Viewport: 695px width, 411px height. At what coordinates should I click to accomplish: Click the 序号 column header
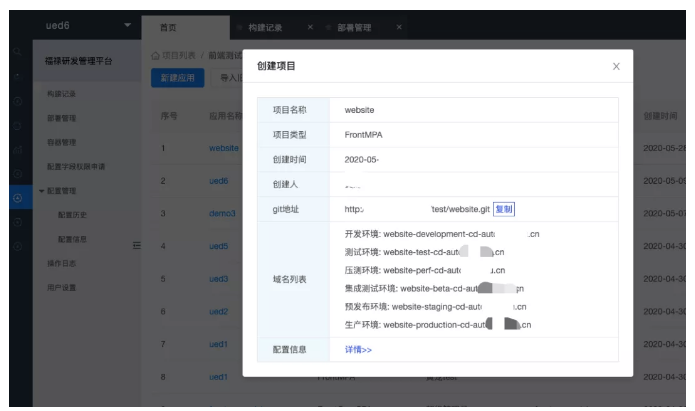pos(169,116)
